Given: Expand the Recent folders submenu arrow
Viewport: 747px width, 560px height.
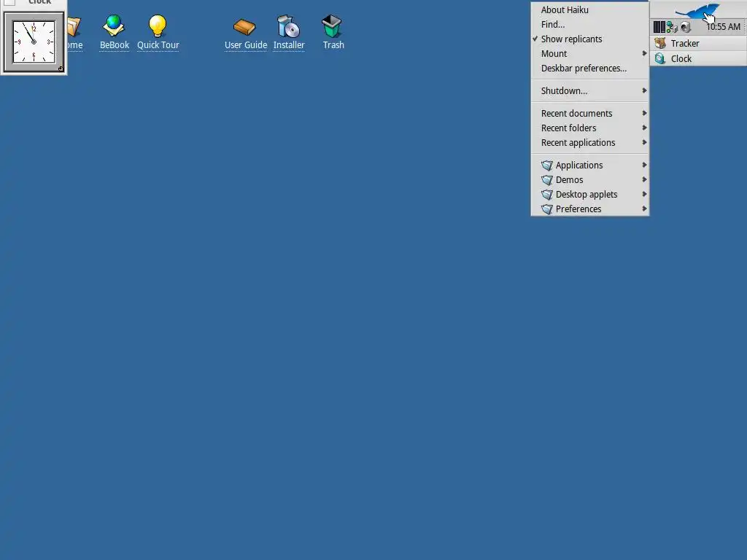Looking at the screenshot, I should (x=644, y=128).
